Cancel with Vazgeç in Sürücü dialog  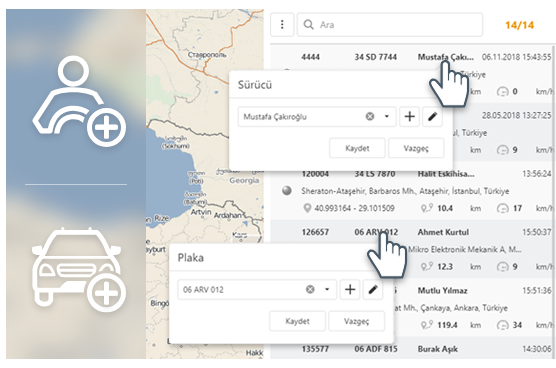416,148
